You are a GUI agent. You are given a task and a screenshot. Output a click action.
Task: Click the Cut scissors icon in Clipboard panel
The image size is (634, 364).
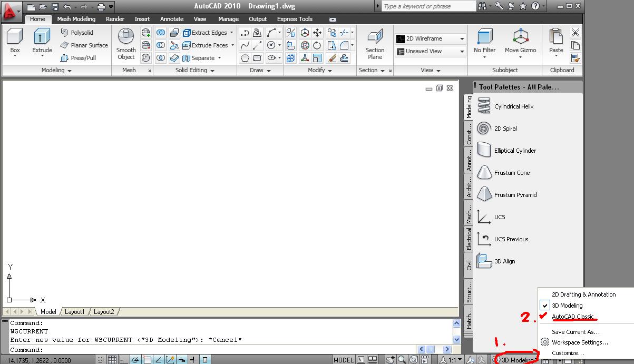576,33
